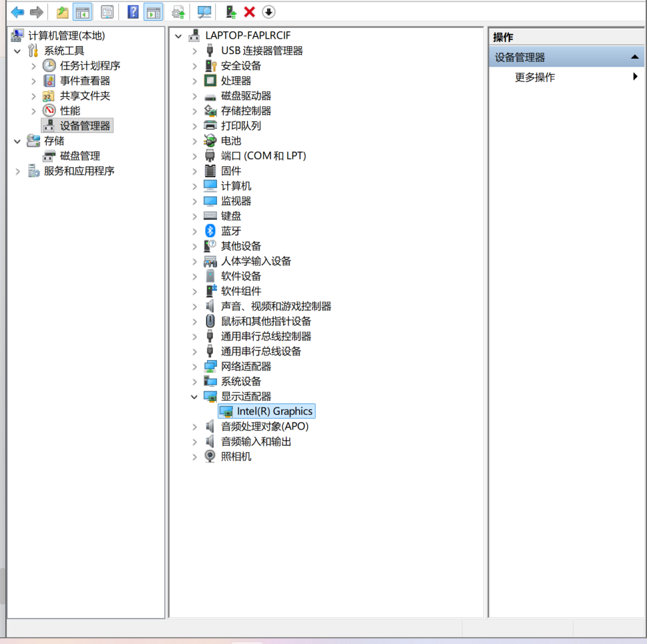
Task: Collapse the 显示适配器 display adapters node
Action: coord(194,397)
